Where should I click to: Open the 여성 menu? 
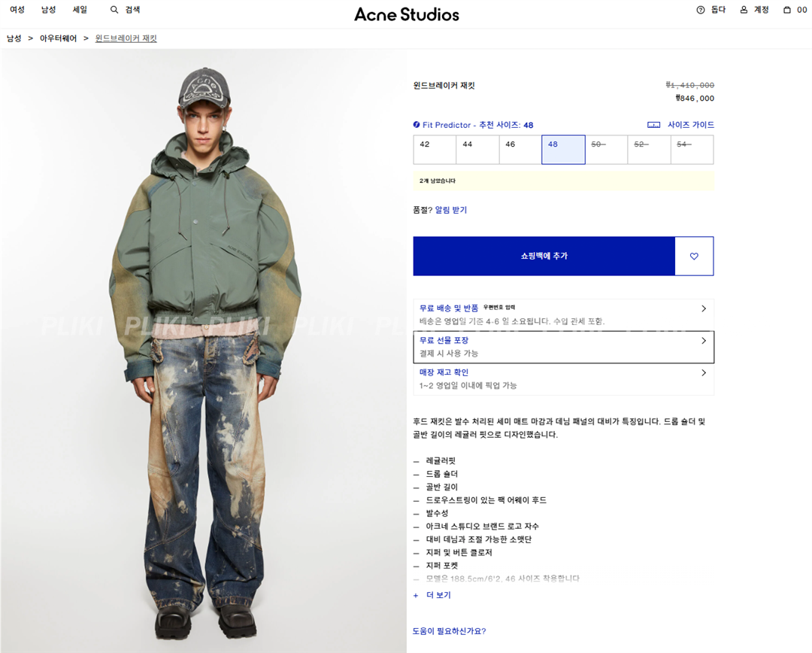[17, 10]
